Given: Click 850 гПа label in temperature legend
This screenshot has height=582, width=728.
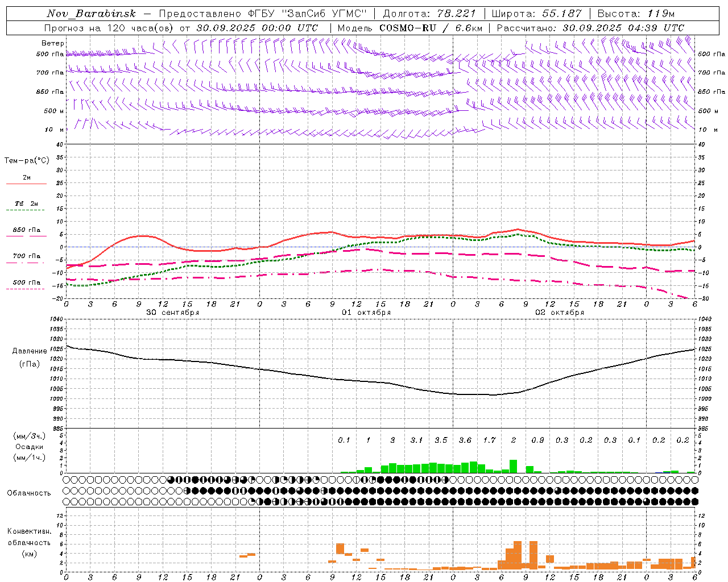Looking at the screenshot, I should coord(27,230).
